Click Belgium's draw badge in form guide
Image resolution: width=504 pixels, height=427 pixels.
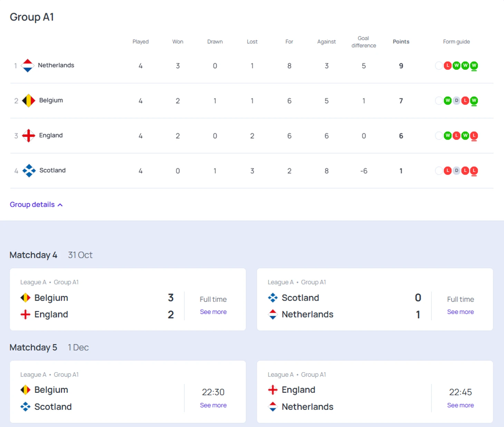(x=456, y=101)
